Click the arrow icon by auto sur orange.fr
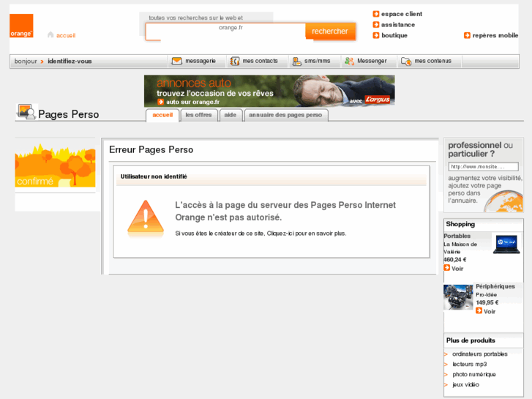The image size is (532, 399). coord(160,102)
